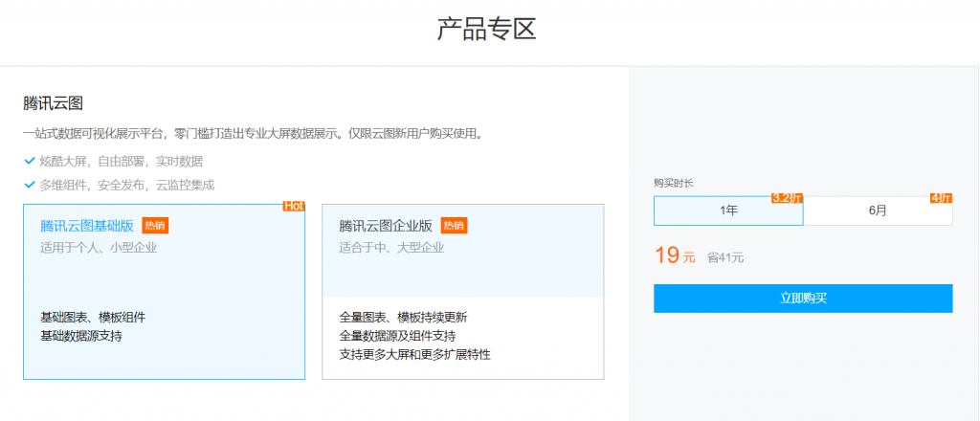Image resolution: width=980 pixels, height=421 pixels.
Task: Click the 4折 discount tag
Action: 942,199
